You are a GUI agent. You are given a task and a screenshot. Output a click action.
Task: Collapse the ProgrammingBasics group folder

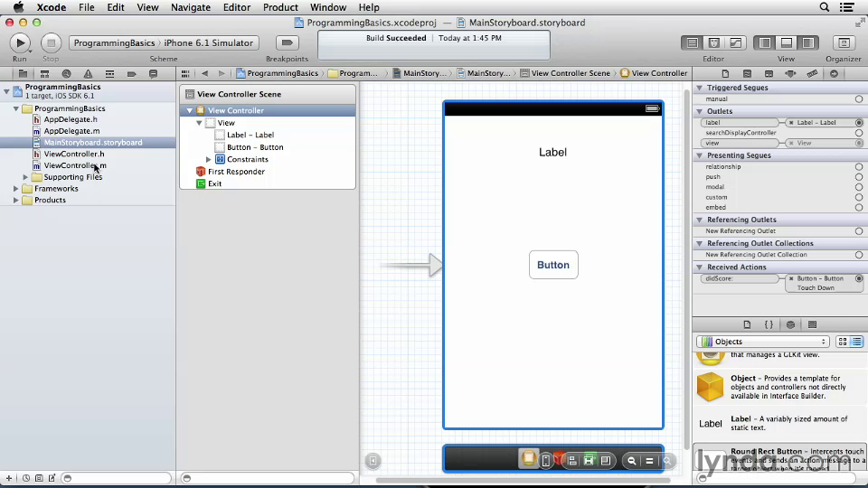pyautogui.click(x=16, y=108)
